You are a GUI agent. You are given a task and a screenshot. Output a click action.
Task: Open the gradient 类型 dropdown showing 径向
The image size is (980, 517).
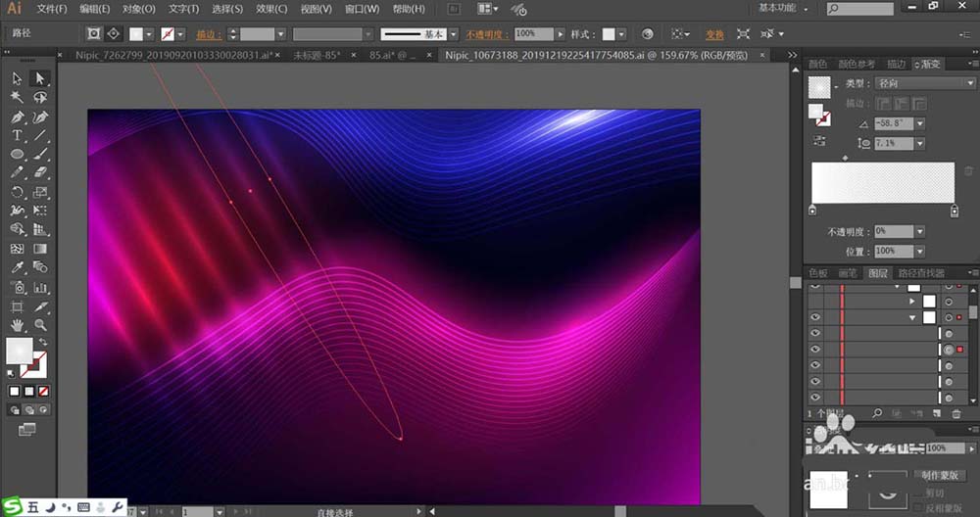click(924, 84)
